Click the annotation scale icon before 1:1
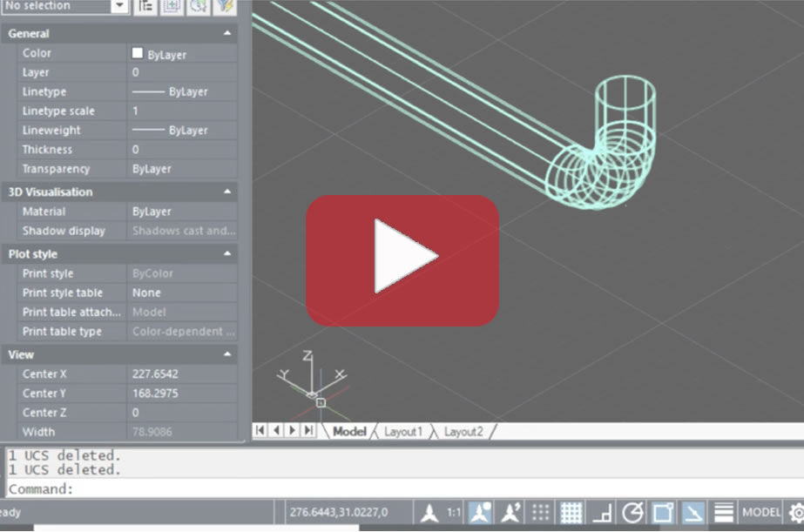This screenshot has width=804, height=532. pos(428,512)
